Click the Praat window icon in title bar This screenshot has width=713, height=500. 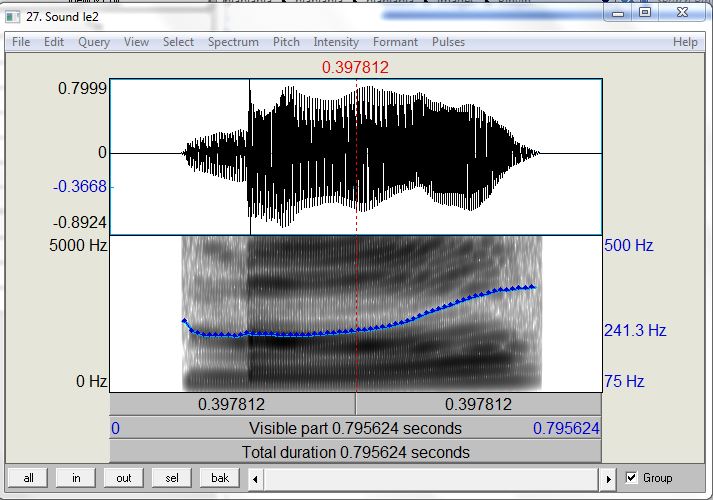[x=12, y=17]
